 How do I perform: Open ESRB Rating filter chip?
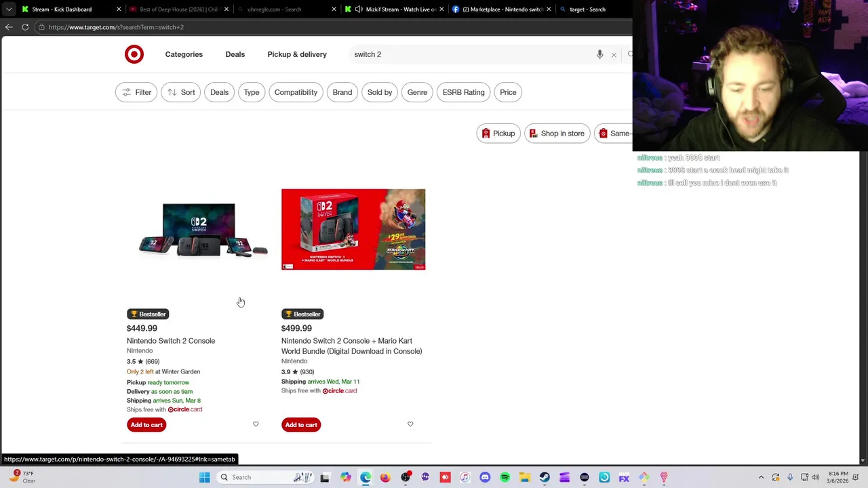tap(463, 92)
